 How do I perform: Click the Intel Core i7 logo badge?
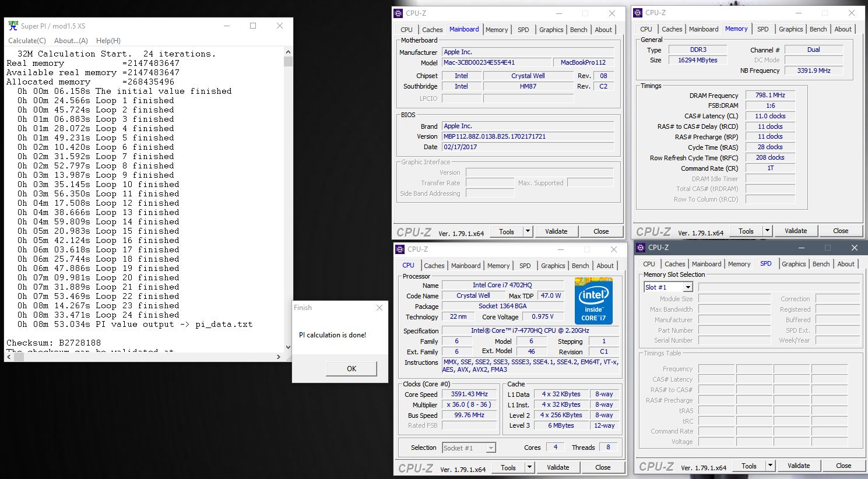click(x=593, y=300)
